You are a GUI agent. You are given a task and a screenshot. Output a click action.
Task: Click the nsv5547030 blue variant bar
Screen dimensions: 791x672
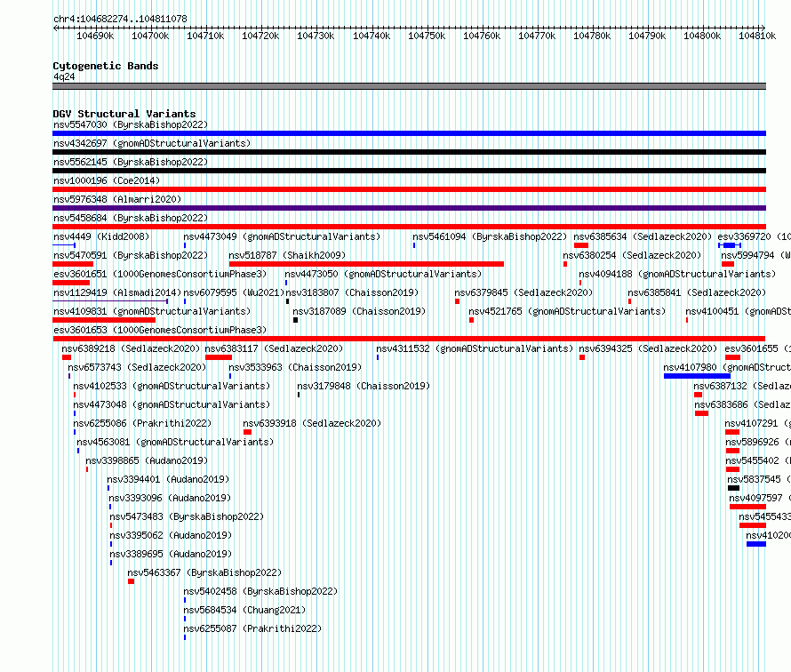pyautogui.click(x=409, y=133)
